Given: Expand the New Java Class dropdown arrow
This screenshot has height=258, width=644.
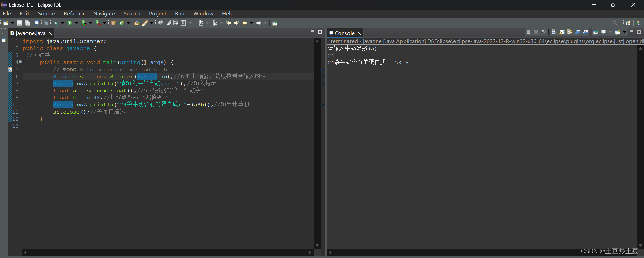Looking at the screenshot, I should [128, 23].
